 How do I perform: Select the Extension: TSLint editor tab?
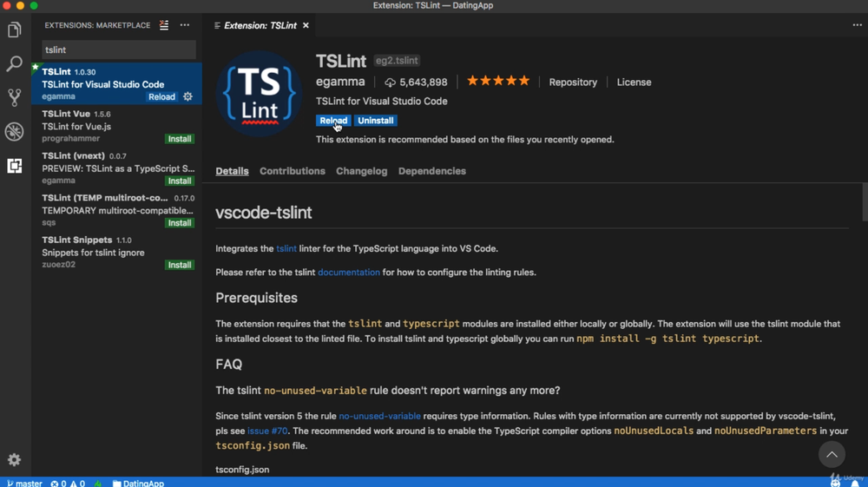click(260, 25)
